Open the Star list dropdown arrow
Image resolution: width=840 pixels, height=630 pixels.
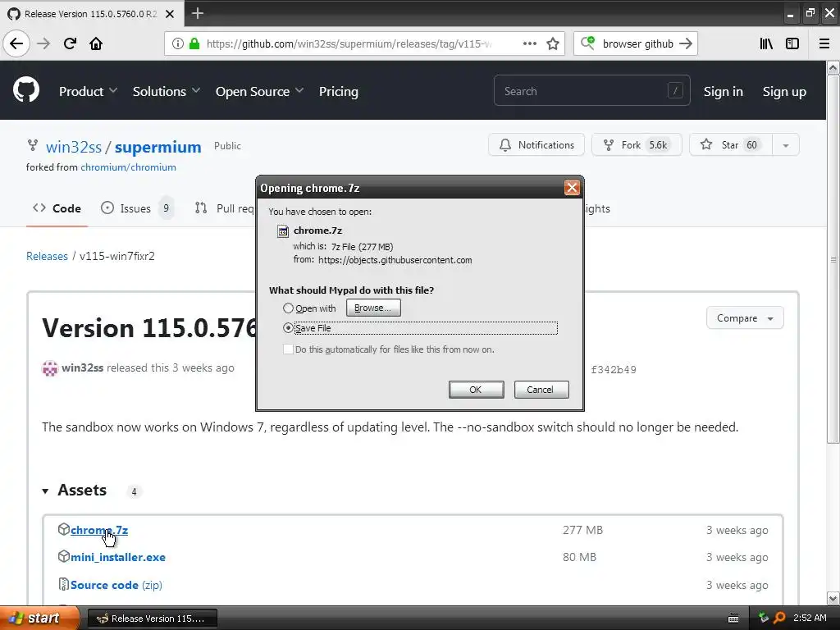pos(785,145)
